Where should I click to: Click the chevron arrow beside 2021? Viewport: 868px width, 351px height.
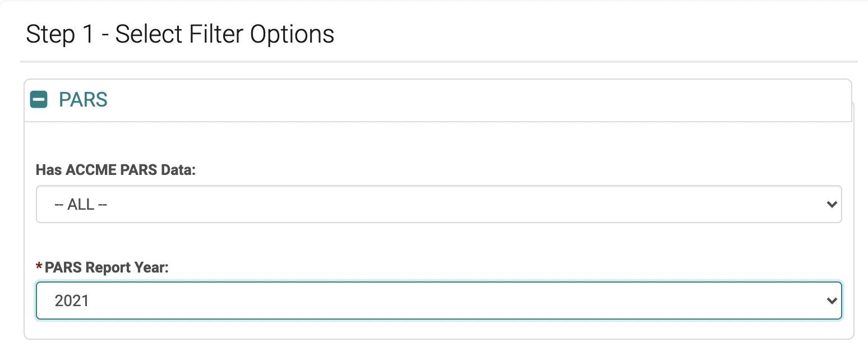pos(832,301)
